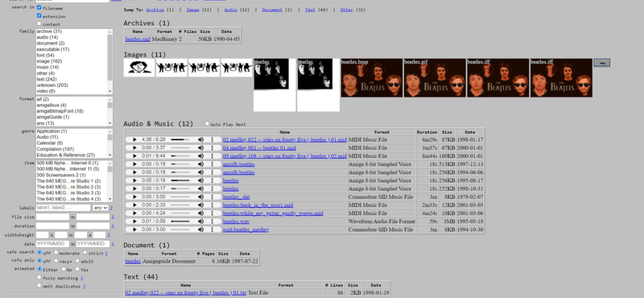Screen dimensions: 644x298
Task: Enable fuzzy matching
Action: tap(39, 277)
